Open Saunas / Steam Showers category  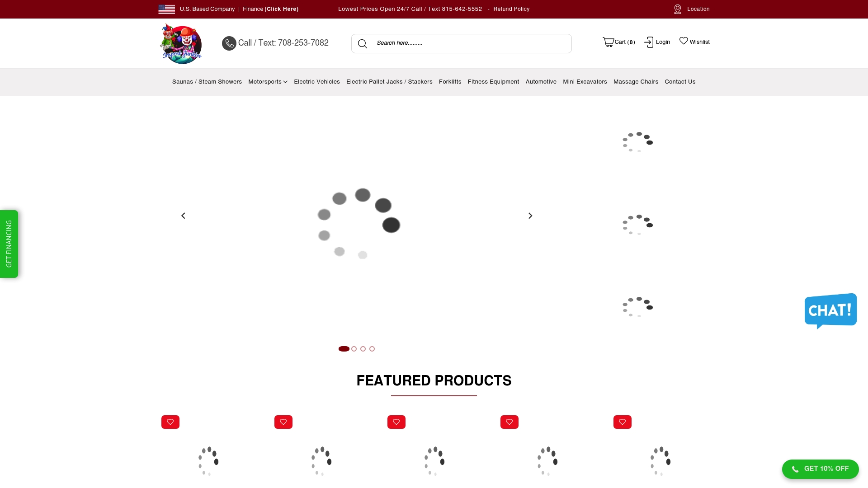coord(207,82)
